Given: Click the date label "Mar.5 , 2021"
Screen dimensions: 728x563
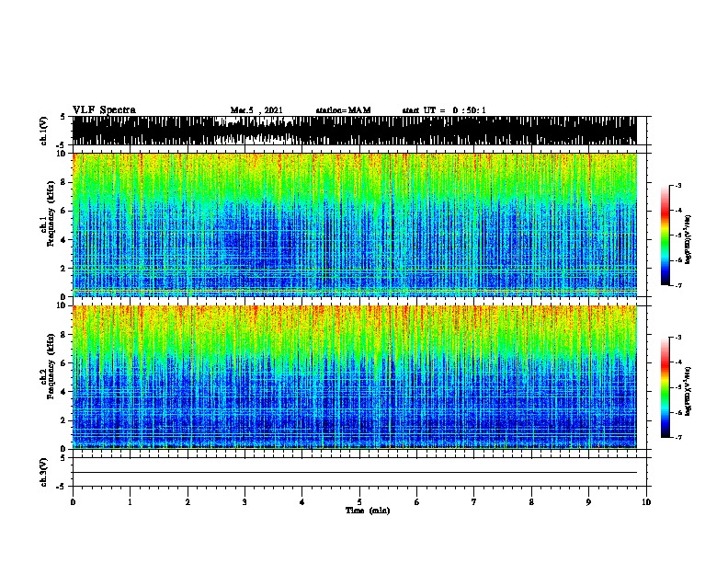Looking at the screenshot, I should coord(256,110).
